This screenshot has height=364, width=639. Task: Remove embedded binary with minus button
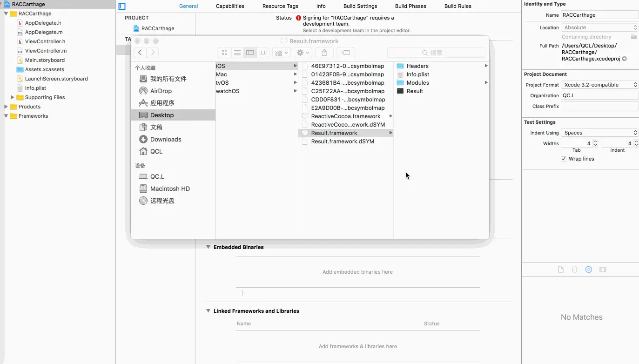point(254,293)
